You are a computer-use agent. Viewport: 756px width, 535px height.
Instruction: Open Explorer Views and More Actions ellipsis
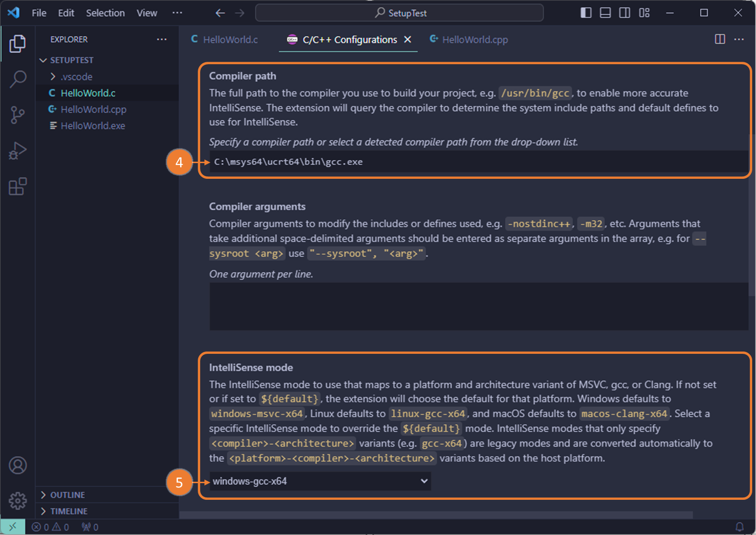(162, 39)
